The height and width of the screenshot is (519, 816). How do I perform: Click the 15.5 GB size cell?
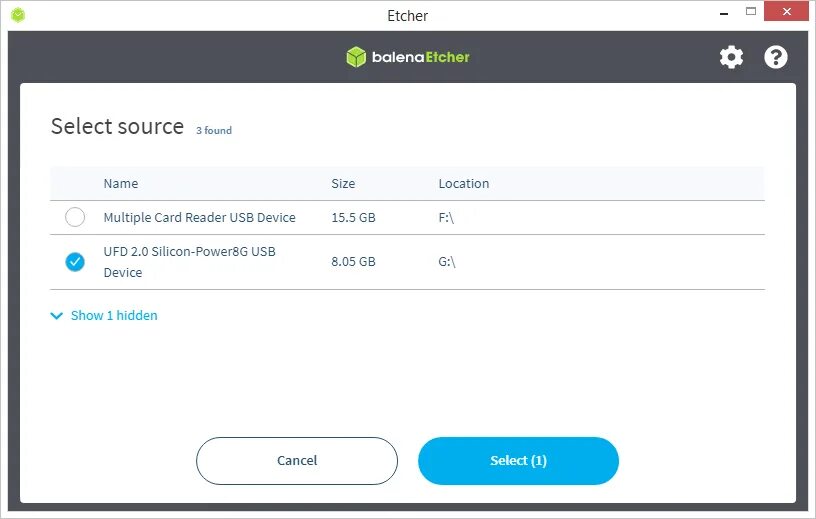tap(353, 217)
